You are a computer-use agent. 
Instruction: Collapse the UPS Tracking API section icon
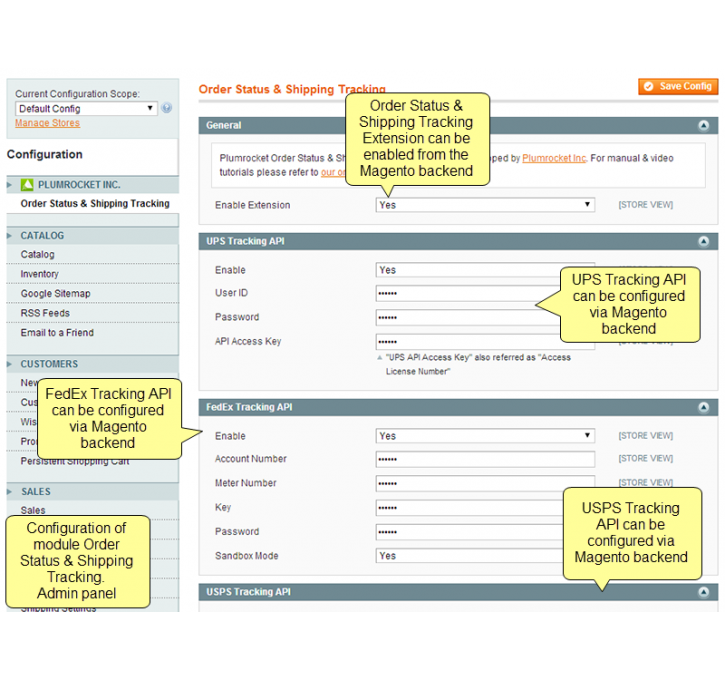tap(703, 241)
